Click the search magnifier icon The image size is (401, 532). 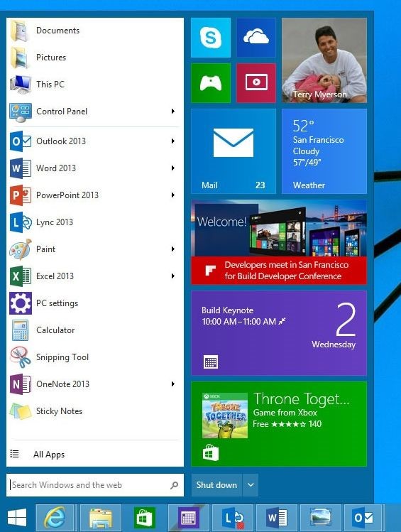(x=174, y=485)
